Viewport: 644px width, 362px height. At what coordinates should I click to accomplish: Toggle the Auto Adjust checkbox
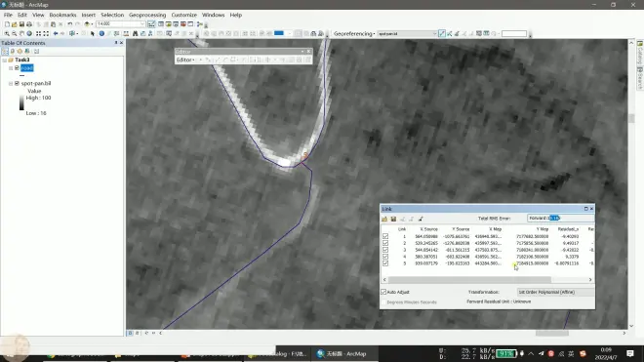point(383,292)
